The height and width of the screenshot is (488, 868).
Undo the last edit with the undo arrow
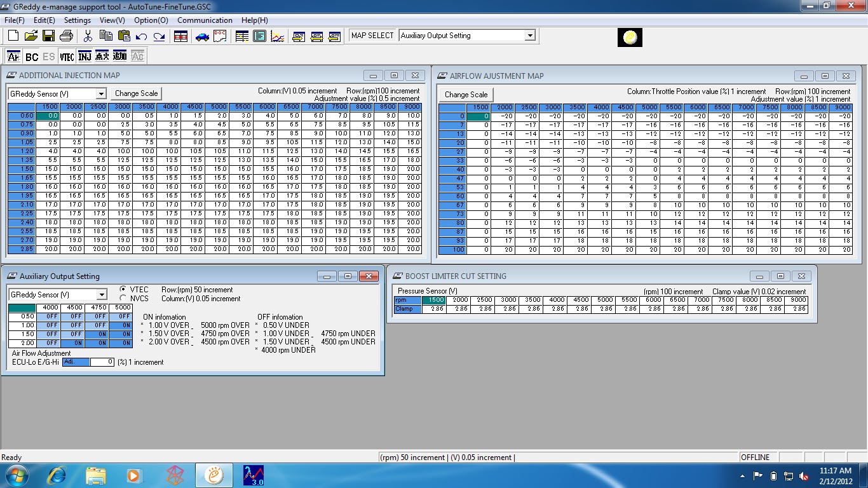tap(141, 36)
